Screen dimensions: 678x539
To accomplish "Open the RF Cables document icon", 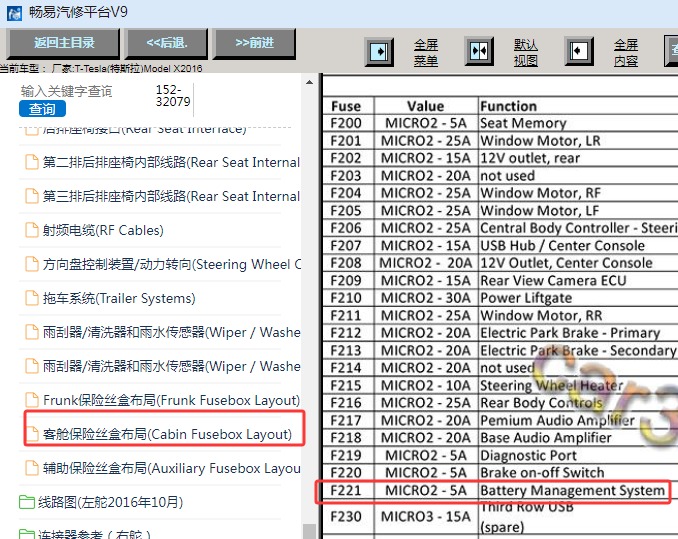I will 32,230.
